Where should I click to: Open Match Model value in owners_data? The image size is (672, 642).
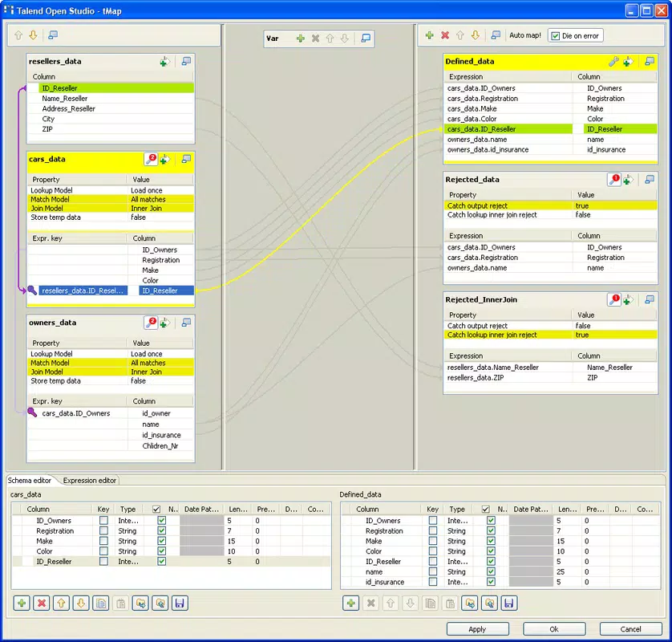click(160, 363)
